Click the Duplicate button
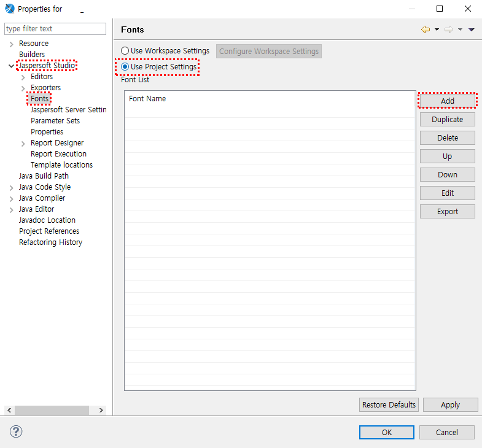The width and height of the screenshot is (482, 448). [x=447, y=119]
